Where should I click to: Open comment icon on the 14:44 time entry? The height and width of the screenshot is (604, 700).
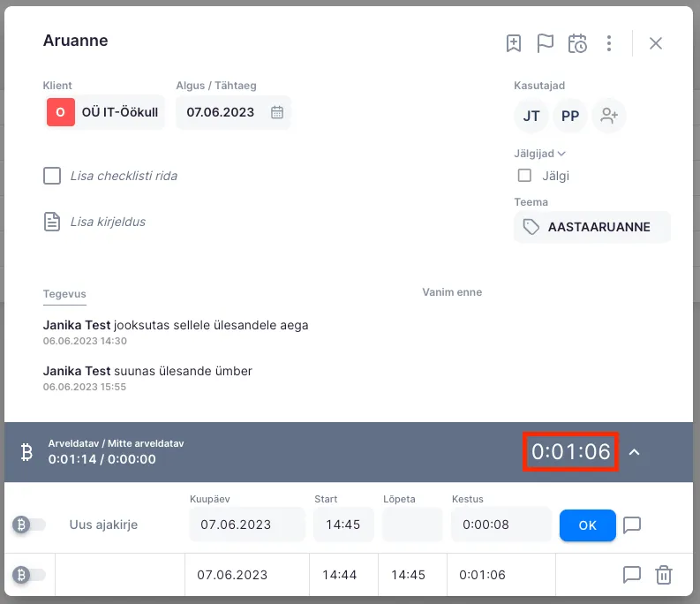click(x=631, y=575)
